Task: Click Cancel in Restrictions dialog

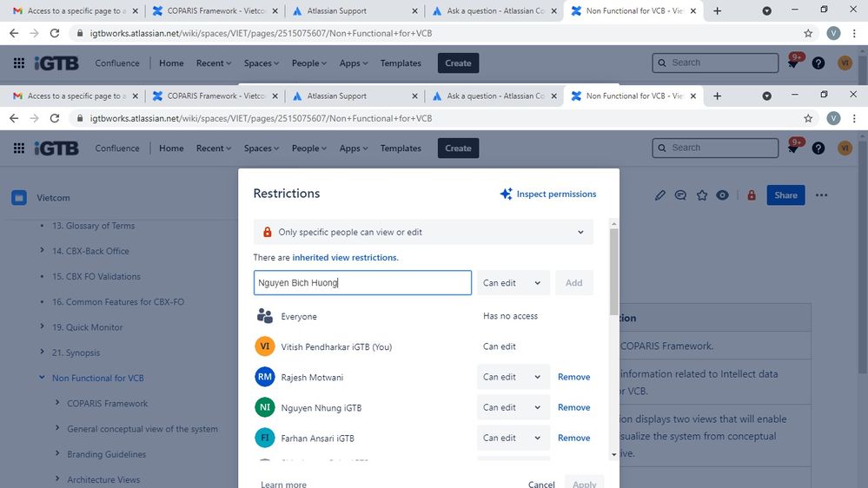Action: click(x=540, y=484)
